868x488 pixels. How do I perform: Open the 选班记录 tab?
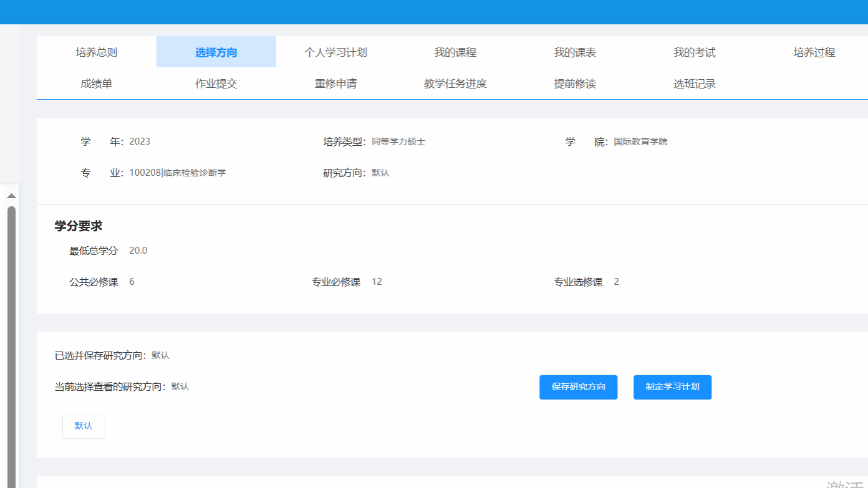point(695,84)
